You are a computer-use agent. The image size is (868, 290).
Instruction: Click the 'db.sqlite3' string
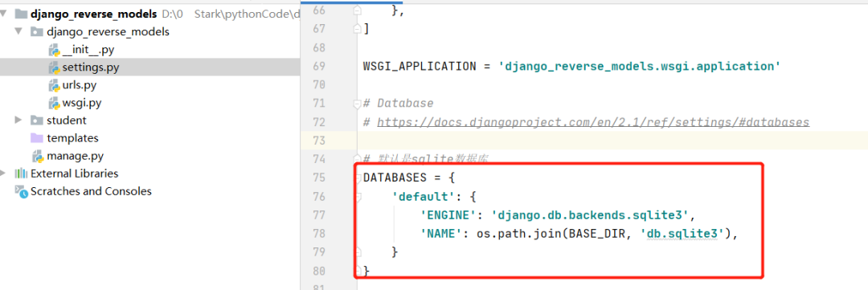click(682, 234)
